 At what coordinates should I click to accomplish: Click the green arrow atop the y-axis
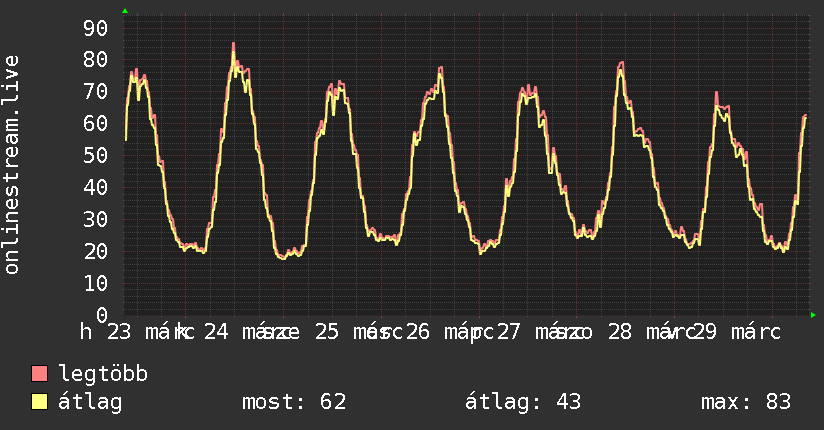125,11
